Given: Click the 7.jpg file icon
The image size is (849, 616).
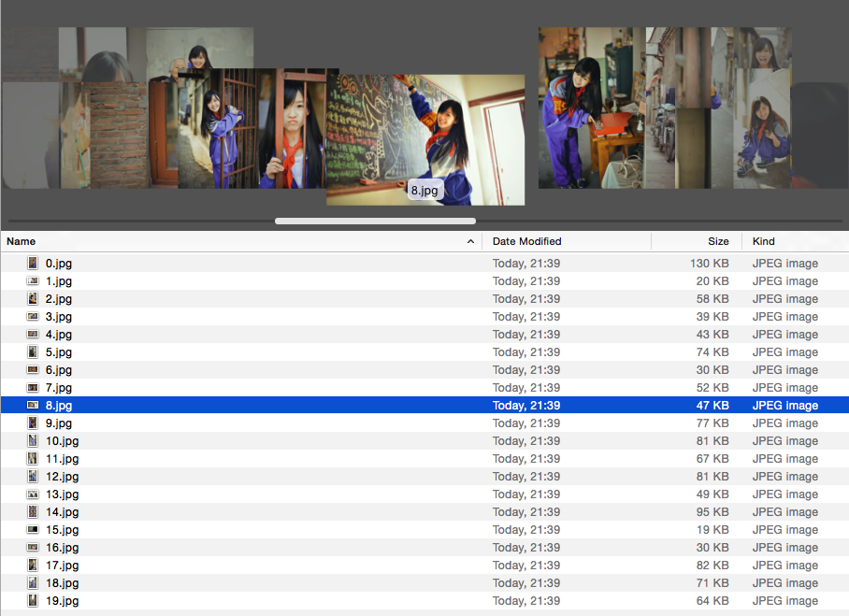Looking at the screenshot, I should click(x=33, y=388).
